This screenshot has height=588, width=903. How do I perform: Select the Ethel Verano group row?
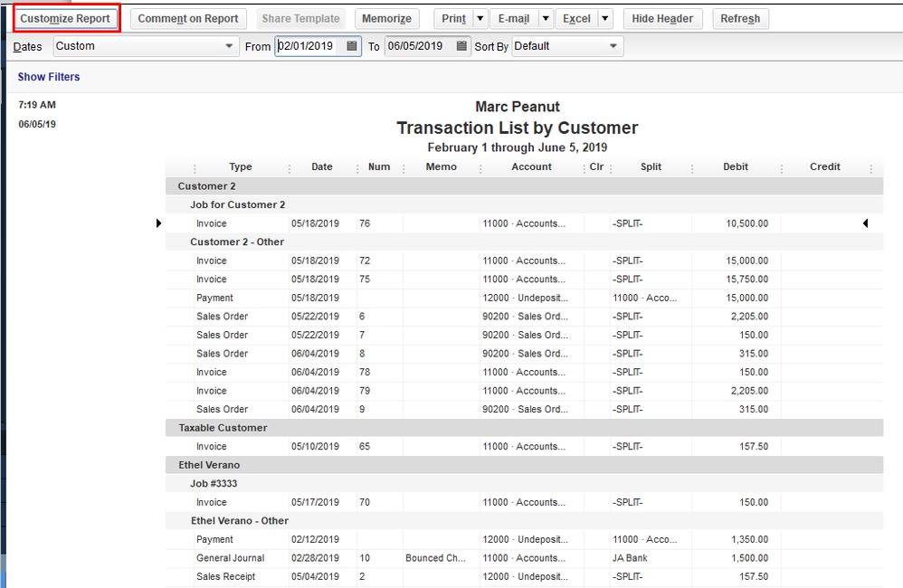tap(524, 465)
